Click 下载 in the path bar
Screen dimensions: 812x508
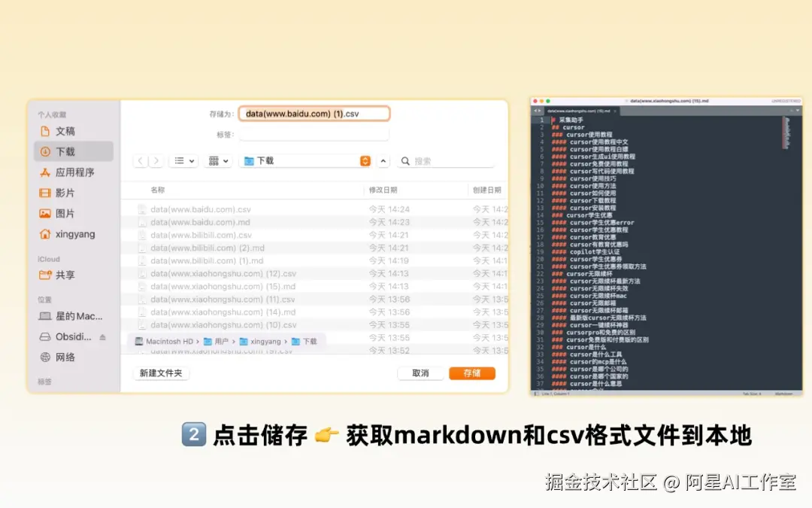point(304,341)
